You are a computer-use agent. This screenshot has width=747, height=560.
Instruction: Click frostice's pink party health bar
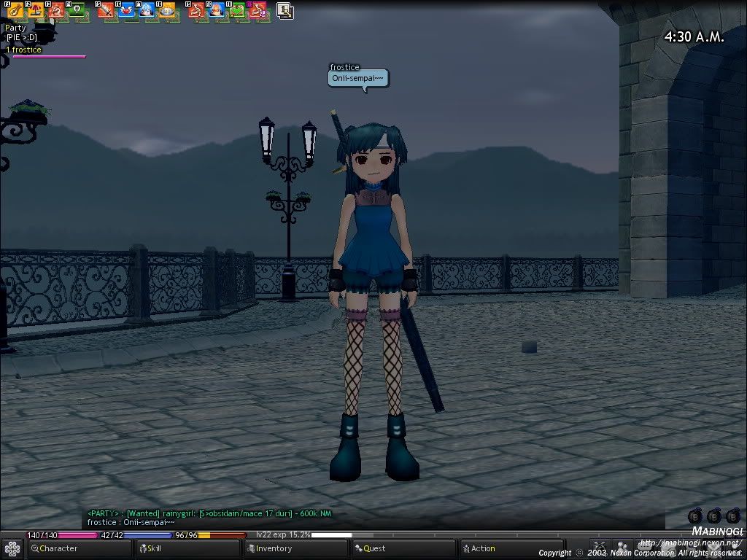coord(49,57)
